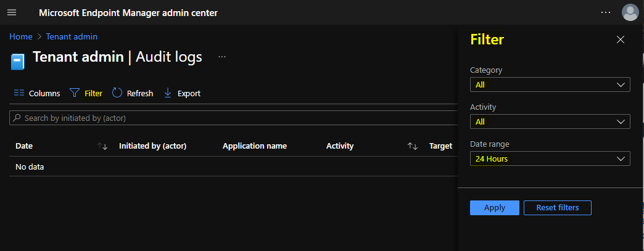Export the audit logs
Image resolution: width=644 pixels, height=251 pixels.
(182, 93)
